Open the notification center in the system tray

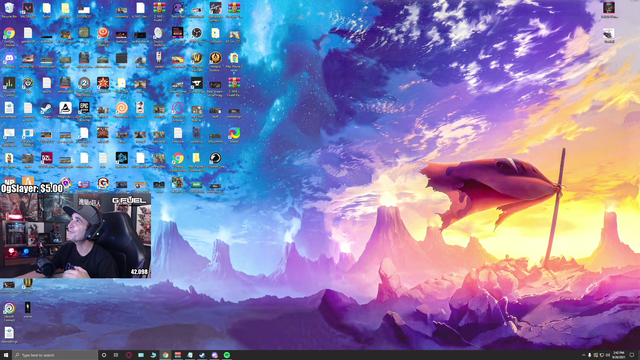tap(632, 355)
